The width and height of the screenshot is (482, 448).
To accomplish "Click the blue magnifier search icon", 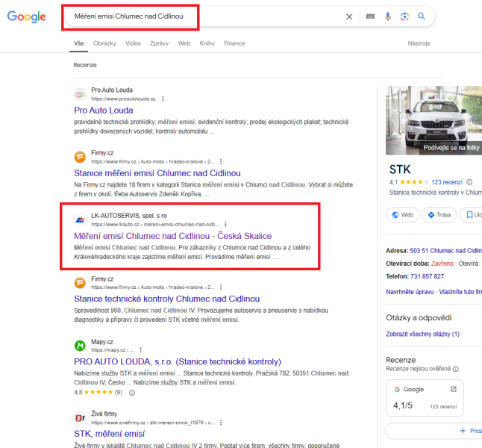I will click(422, 16).
